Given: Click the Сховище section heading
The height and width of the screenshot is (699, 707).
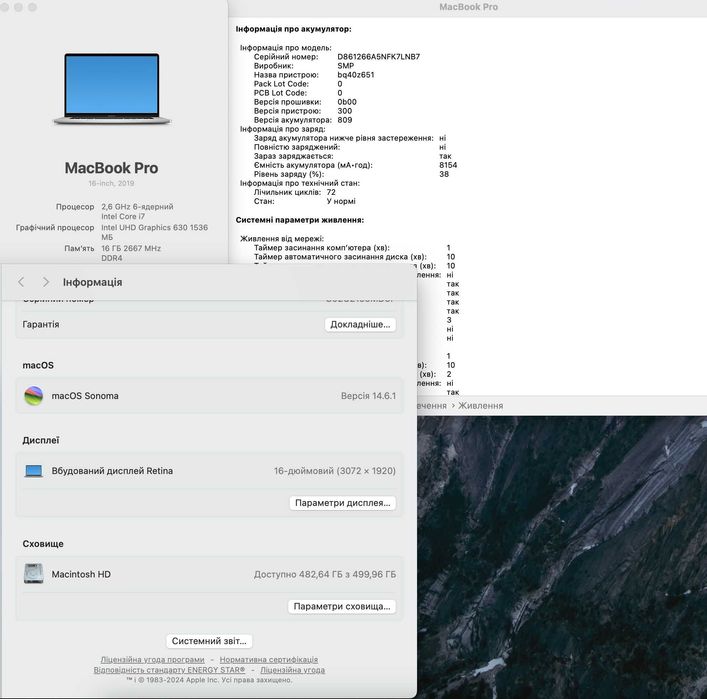Looking at the screenshot, I should [43, 544].
